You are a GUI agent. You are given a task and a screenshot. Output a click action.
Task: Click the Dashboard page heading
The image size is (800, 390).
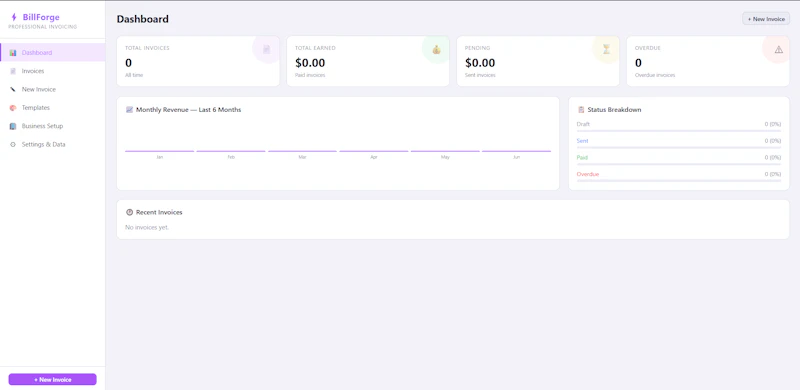click(x=143, y=19)
